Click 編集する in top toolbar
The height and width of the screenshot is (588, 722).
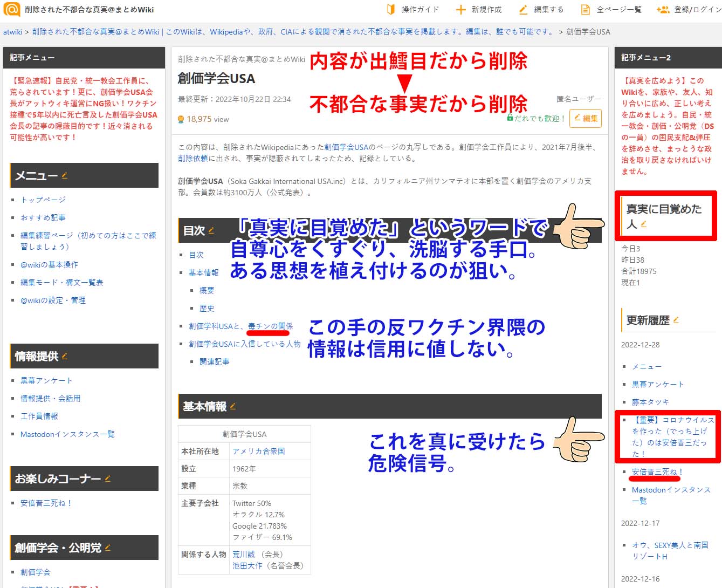coord(541,9)
